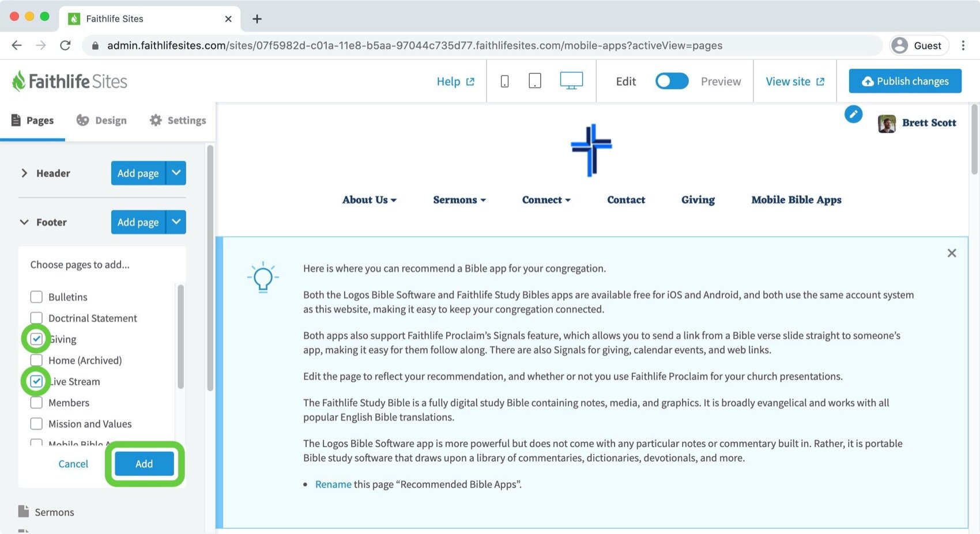Click the browser back arrow
The width and height of the screenshot is (980, 534).
click(x=17, y=46)
